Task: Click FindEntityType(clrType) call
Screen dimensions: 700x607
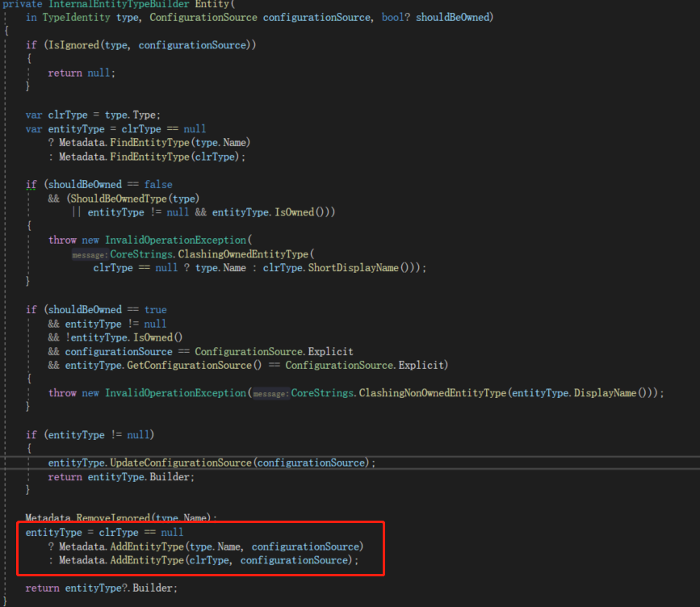Action: coord(175,157)
